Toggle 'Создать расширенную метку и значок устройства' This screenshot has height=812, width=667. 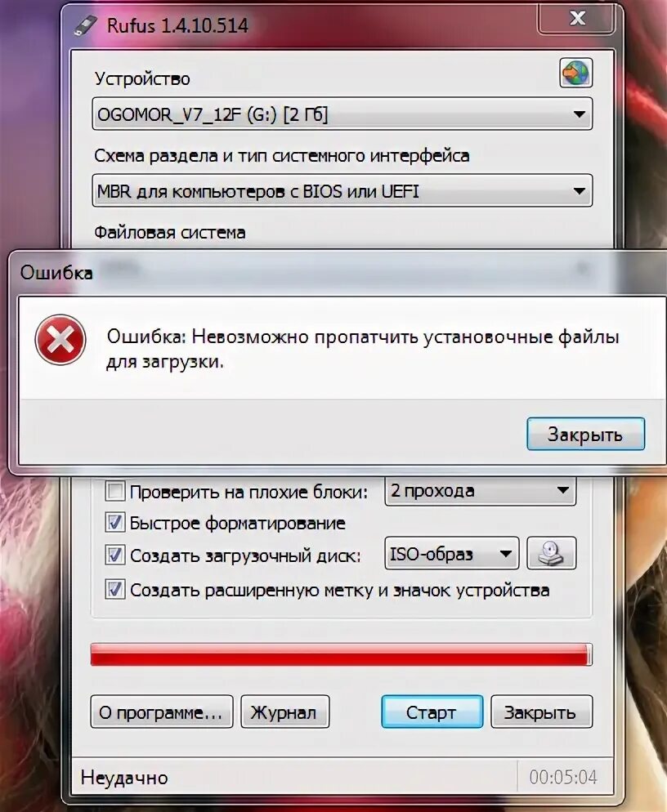point(114,589)
